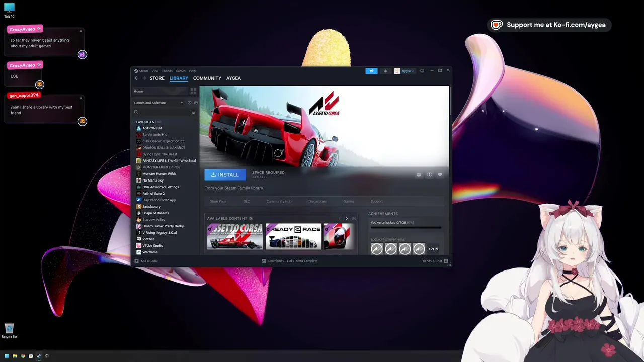
Task: Go back with the Steam back arrow
Action: (x=136, y=78)
